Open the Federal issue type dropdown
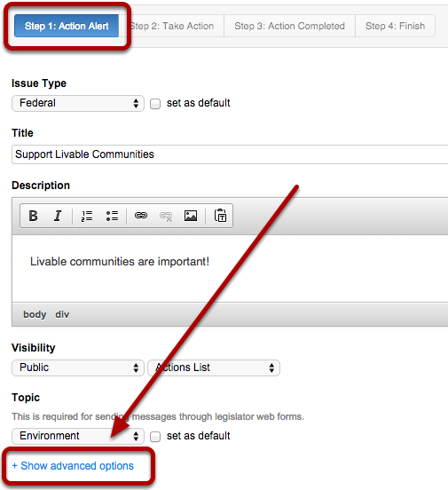The width and height of the screenshot is (448, 490). pyautogui.click(x=78, y=104)
